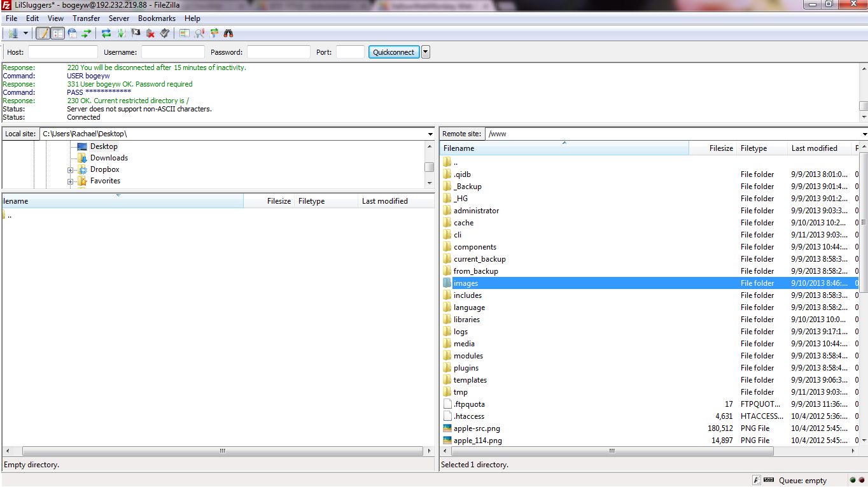
Task: Open the Site Manager icon
Action: coord(13,33)
